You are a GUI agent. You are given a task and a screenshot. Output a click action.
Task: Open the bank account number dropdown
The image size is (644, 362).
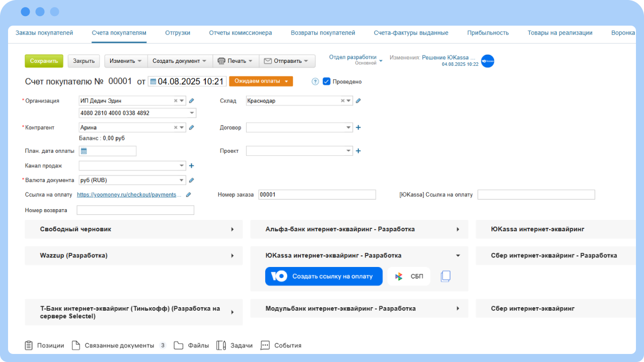192,113
